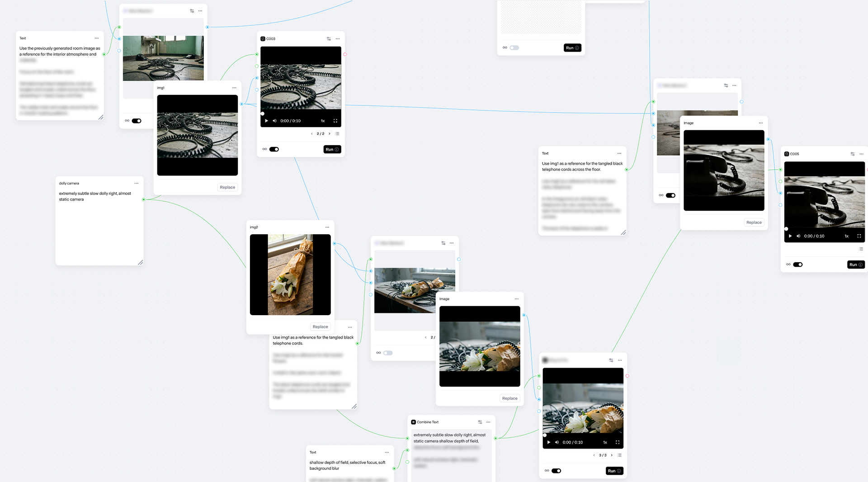Change the 1x playback speed on the 3 / 3 flowers video
Screen dimensions: 868x482
pos(605,443)
